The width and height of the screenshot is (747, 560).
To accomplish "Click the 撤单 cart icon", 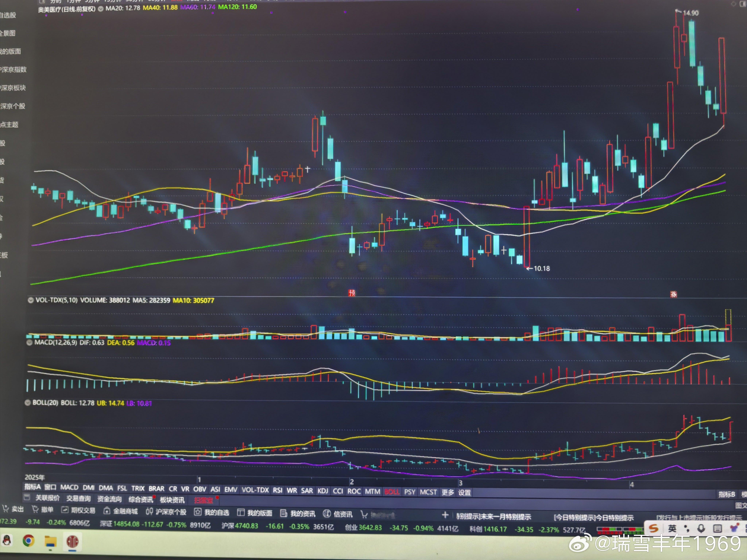I will tap(35, 509).
